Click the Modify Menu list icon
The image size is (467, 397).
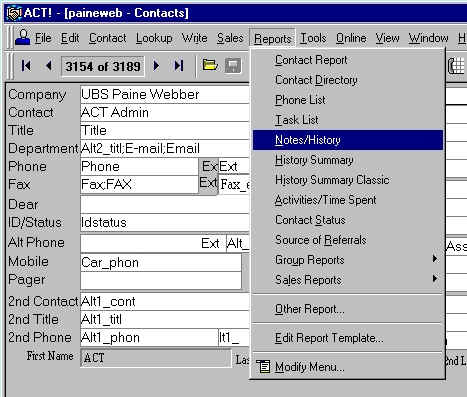[x=263, y=367]
